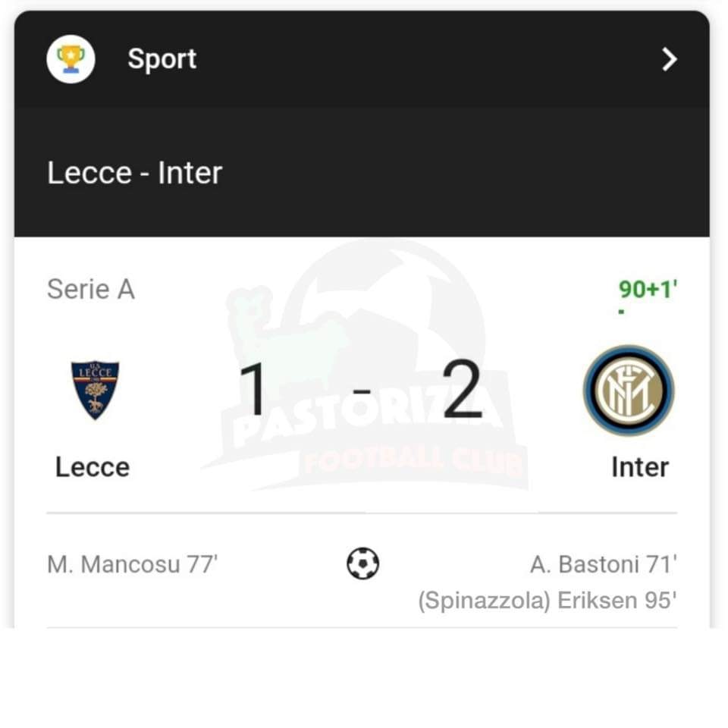Open the Sport section label
Image resolution: width=728 pixels, height=728 pixels.
click(x=162, y=59)
